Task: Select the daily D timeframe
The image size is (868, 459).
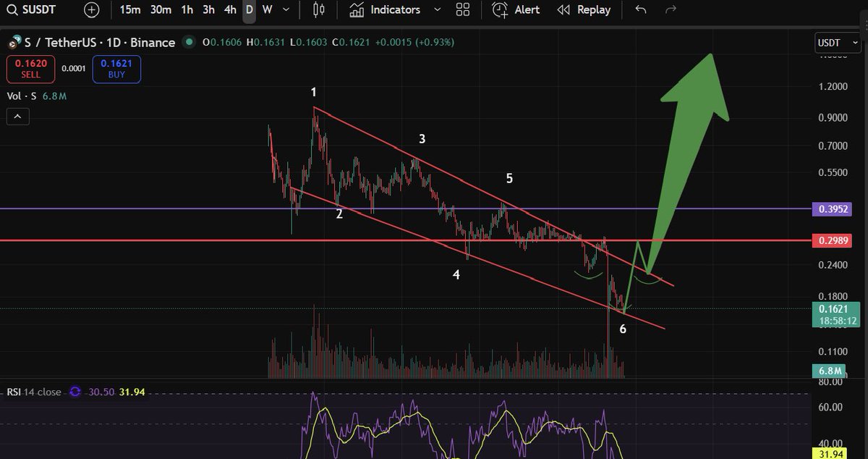Action: 249,10
